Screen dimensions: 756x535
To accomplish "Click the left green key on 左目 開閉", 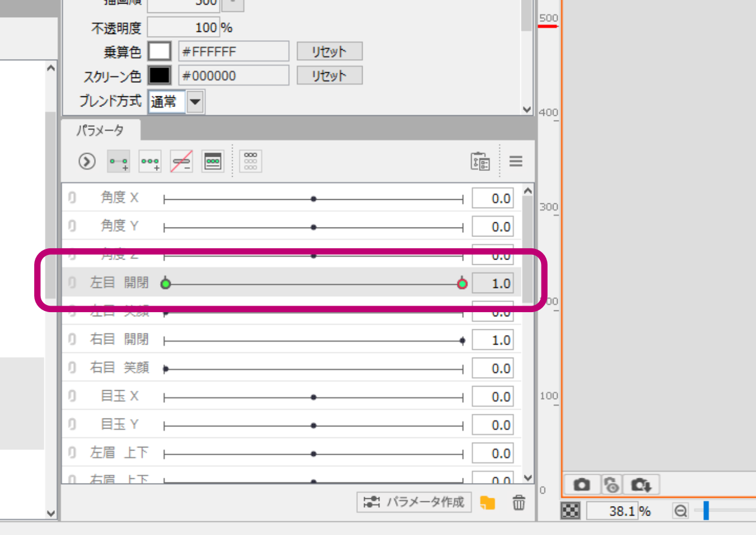I will coord(166,284).
